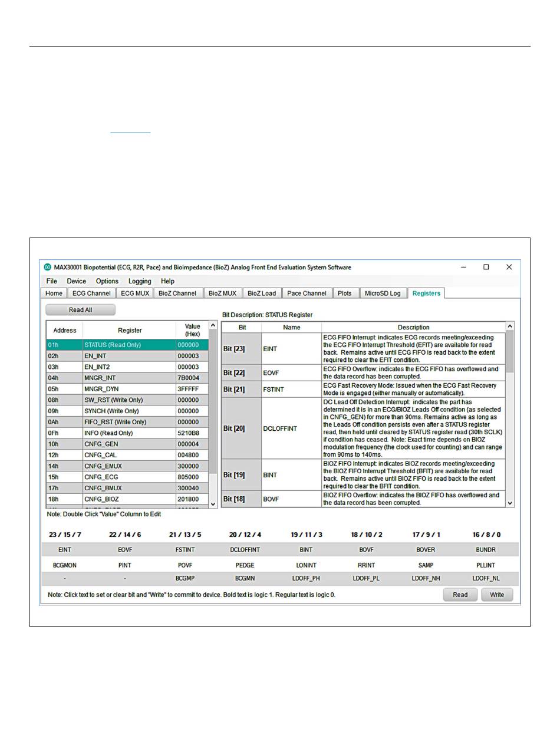
Task: Toggle the BUNDR bit
Action: 486,550
